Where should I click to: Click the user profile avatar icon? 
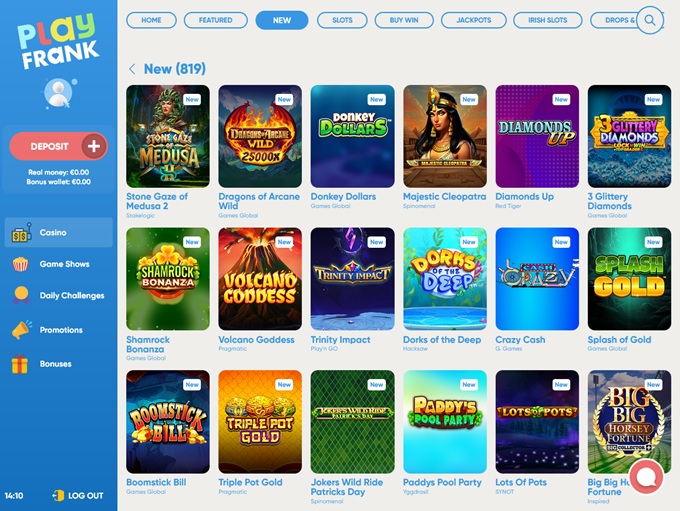[x=59, y=93]
